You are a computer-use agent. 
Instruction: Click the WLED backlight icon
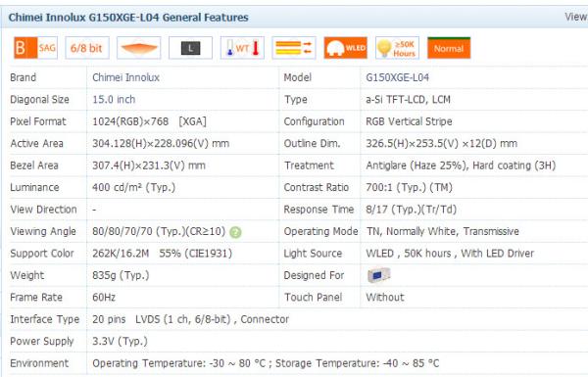click(x=345, y=48)
